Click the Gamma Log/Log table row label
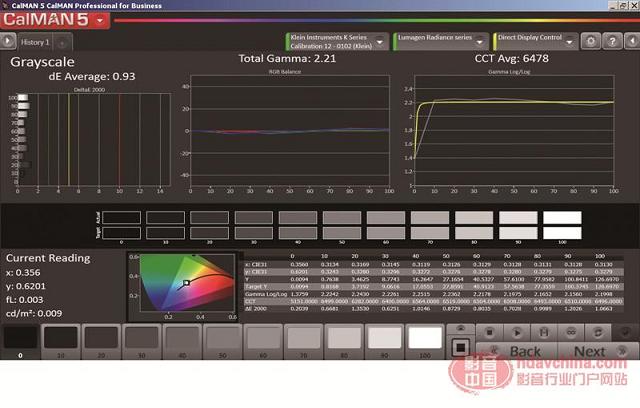The image size is (640, 408). [266, 294]
